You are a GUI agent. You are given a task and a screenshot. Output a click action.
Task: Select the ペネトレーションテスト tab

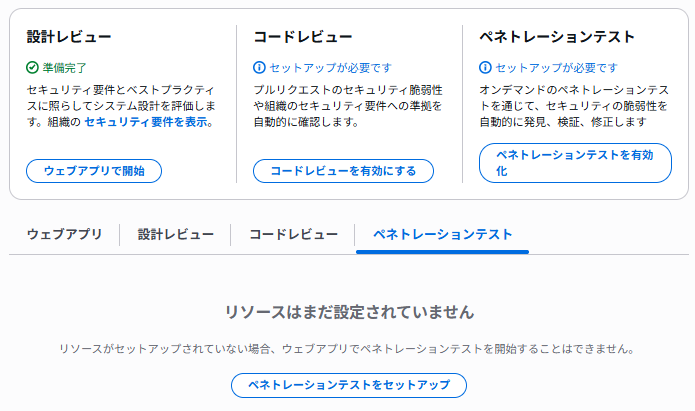coord(442,235)
